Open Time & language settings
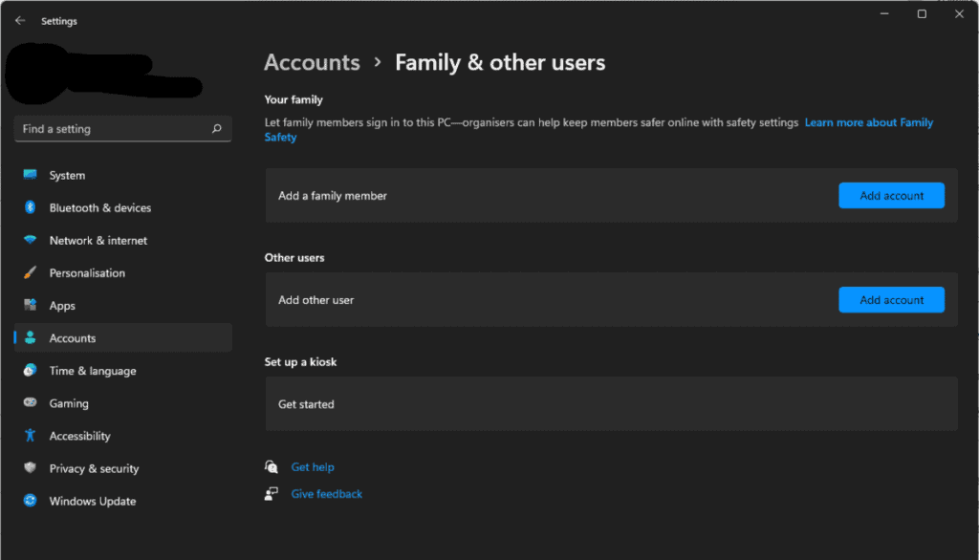Screen dimensions: 979x560 123,371
